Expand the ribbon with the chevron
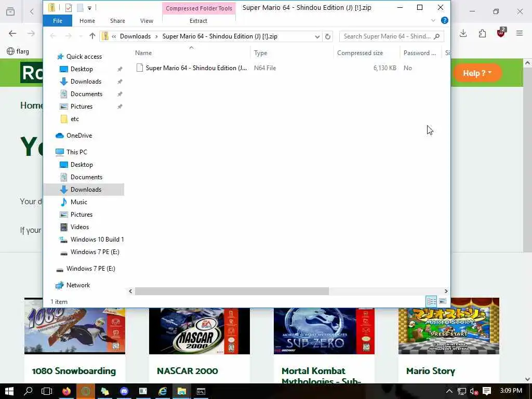Image resolution: width=532 pixels, height=399 pixels. click(x=433, y=21)
